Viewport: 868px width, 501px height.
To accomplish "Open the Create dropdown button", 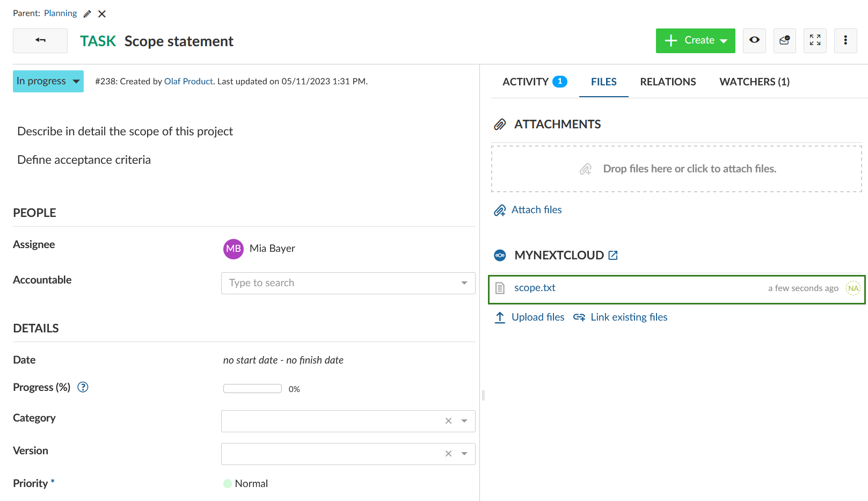I will [x=695, y=41].
